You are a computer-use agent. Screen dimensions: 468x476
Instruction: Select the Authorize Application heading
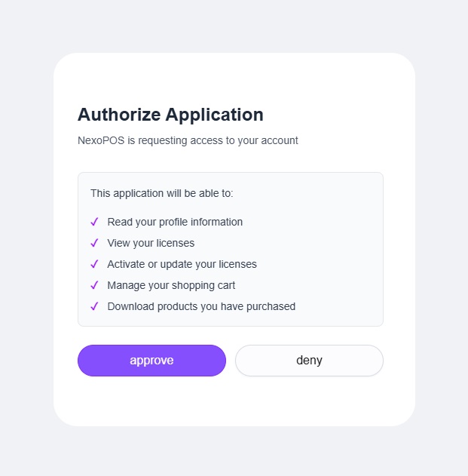pos(170,115)
